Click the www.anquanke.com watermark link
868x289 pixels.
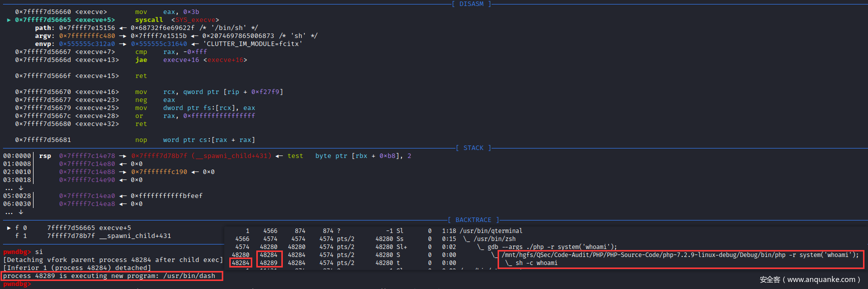click(821, 279)
